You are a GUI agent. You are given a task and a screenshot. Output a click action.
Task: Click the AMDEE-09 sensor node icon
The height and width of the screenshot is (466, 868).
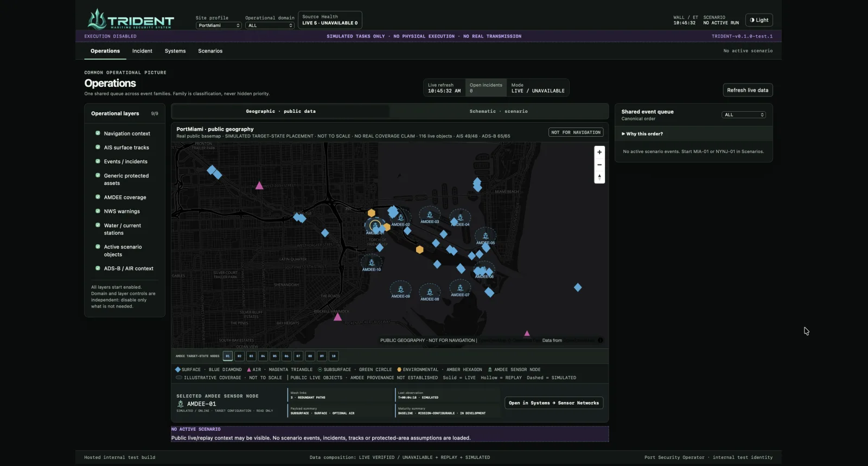click(x=401, y=289)
